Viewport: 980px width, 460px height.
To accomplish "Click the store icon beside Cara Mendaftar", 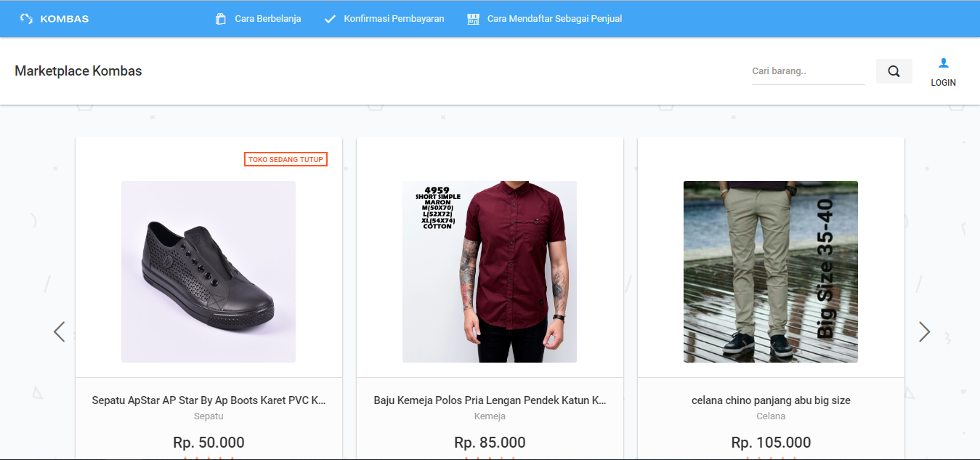I will point(474,19).
